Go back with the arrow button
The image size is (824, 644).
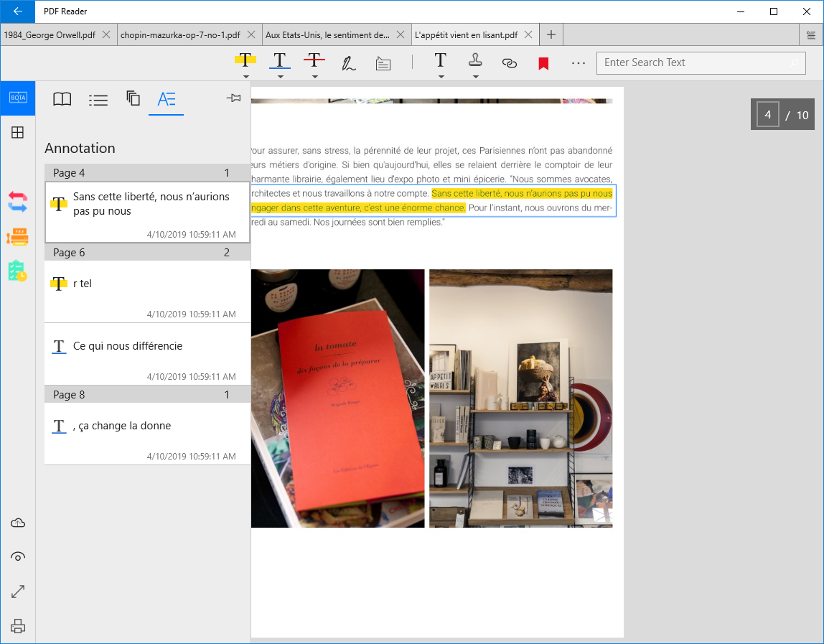coord(18,11)
